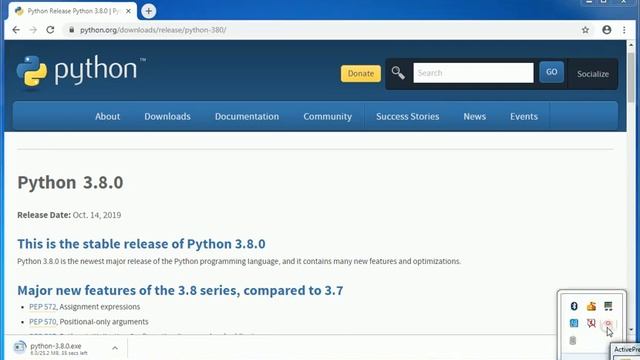Click the page scrollbar down arrow
This screenshot has height=360, width=640.
click(631, 330)
